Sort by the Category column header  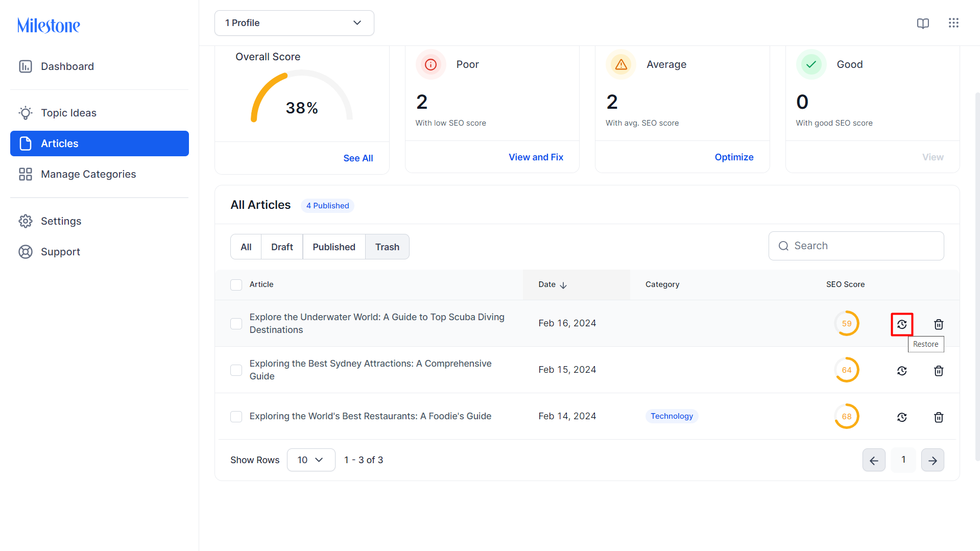click(x=662, y=284)
